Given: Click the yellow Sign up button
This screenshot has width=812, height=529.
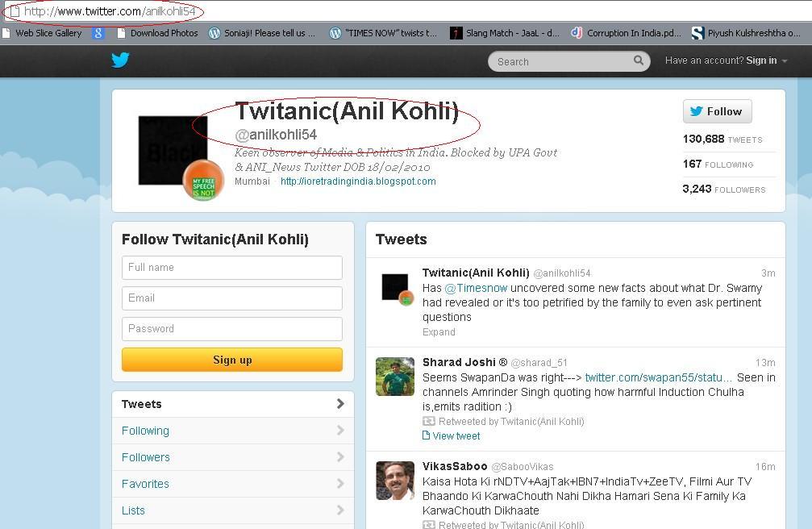Looking at the screenshot, I should [232, 360].
